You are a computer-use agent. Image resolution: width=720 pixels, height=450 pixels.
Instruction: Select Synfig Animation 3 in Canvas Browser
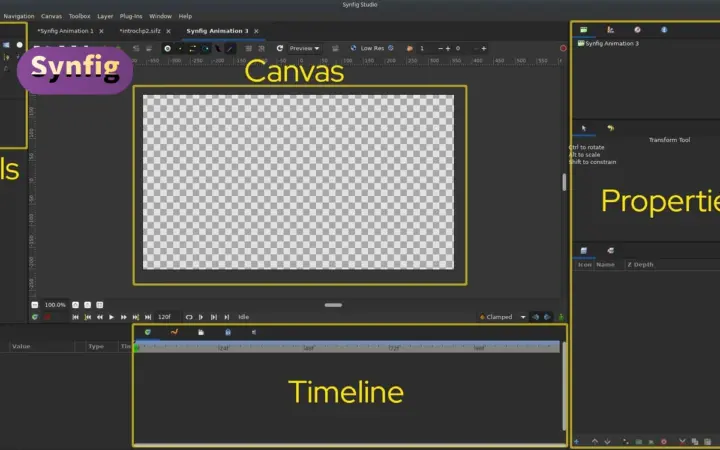(608, 43)
